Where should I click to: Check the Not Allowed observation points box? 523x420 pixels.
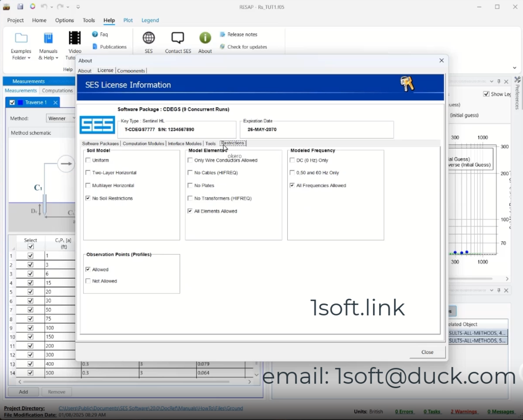[x=88, y=281]
